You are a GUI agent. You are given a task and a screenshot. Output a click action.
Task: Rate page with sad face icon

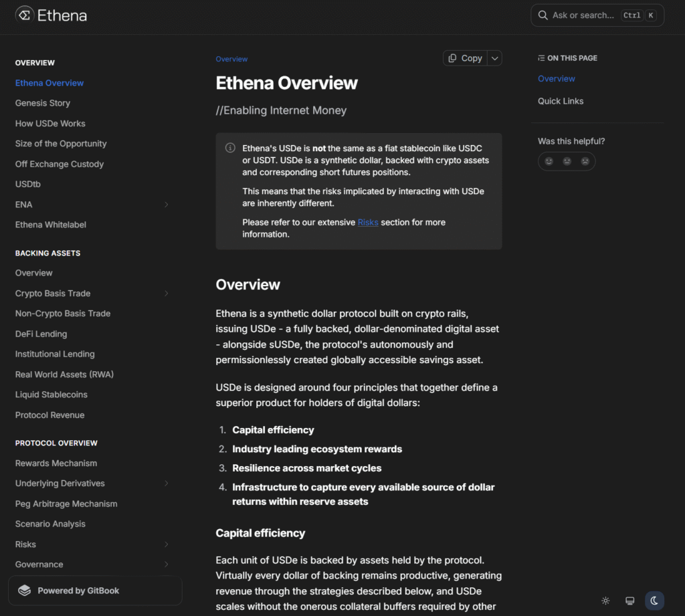tap(585, 161)
